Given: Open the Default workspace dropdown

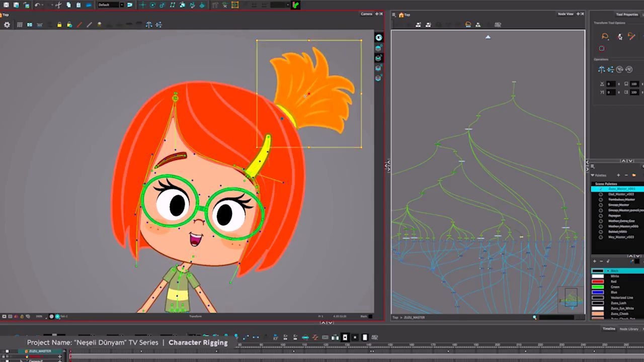Looking at the screenshot, I should [x=111, y=5].
